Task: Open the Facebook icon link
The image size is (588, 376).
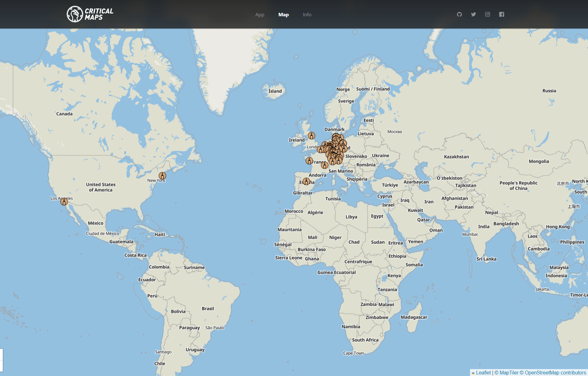Action: [502, 14]
